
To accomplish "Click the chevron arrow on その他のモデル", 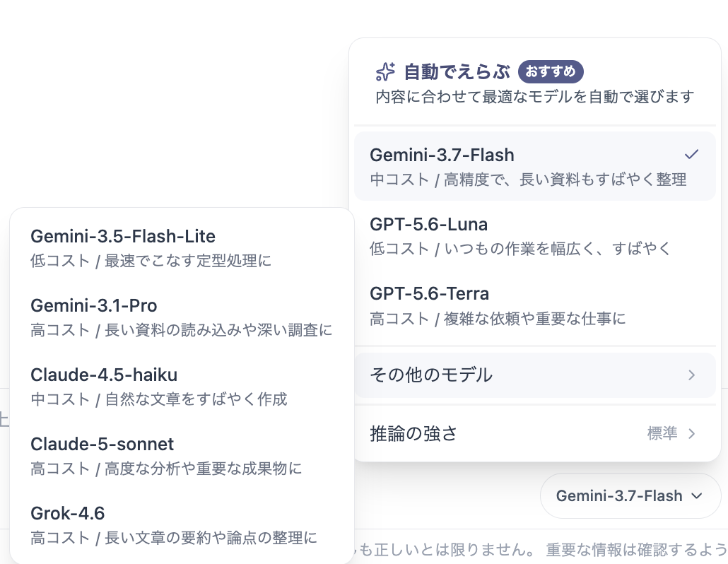I will 691,375.
